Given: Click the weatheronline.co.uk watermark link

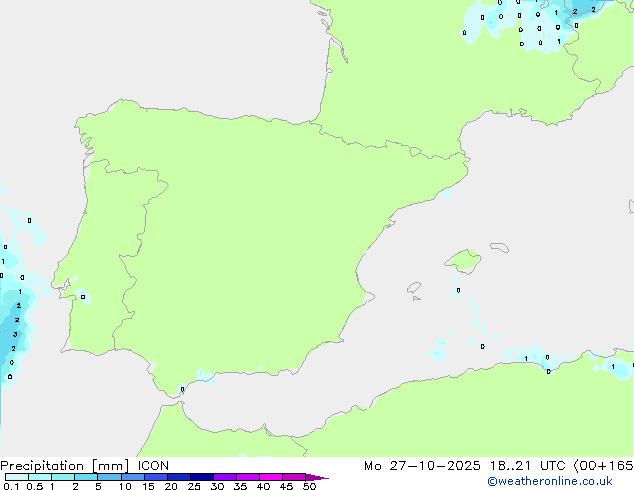Looking at the screenshot, I should tap(564, 481).
